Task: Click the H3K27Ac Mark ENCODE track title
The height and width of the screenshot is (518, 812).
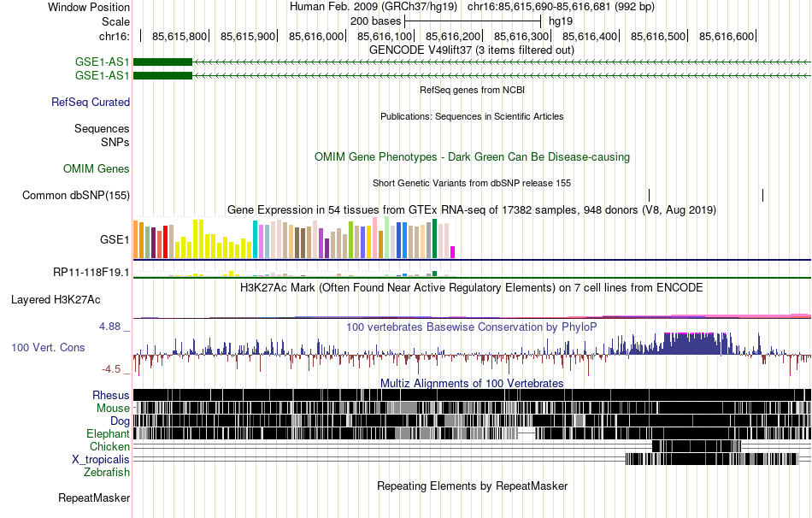Action: click(x=472, y=287)
